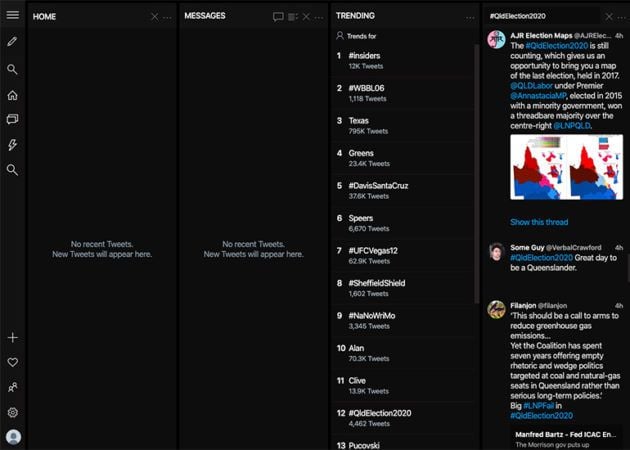Image resolution: width=630 pixels, height=450 pixels.
Task: Open the Some Guy profile name
Action: (527, 248)
